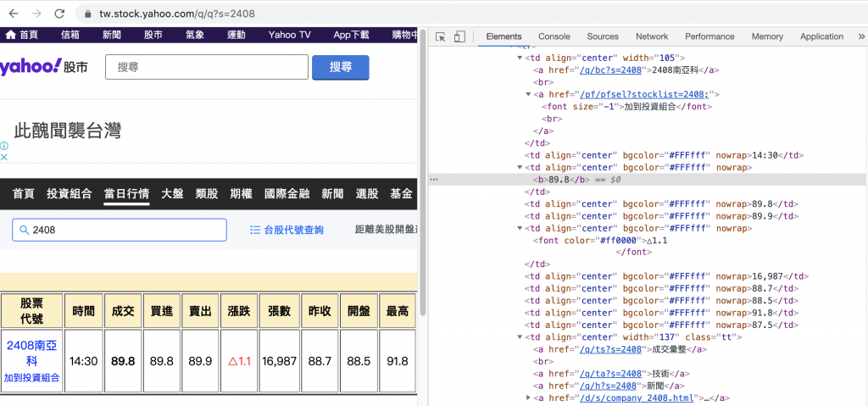Click the three dots beside selected DOM line
Image resolution: width=868 pixels, height=406 pixels.
pos(434,180)
